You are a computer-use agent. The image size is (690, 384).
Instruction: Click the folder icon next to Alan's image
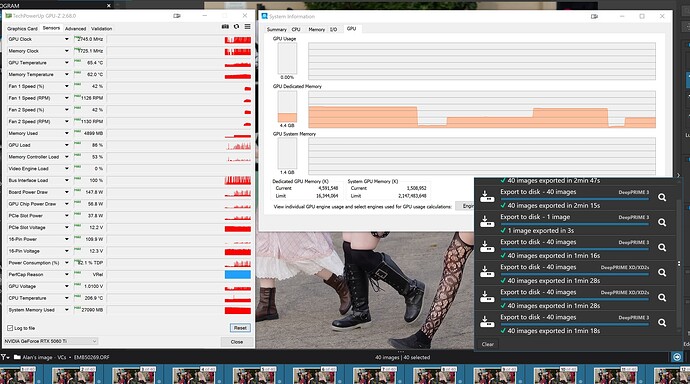point(17,357)
